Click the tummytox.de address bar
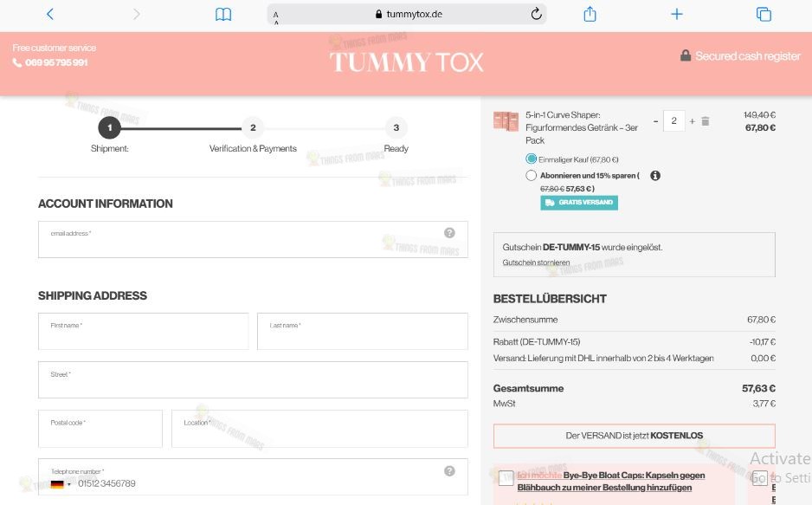 coord(407,14)
